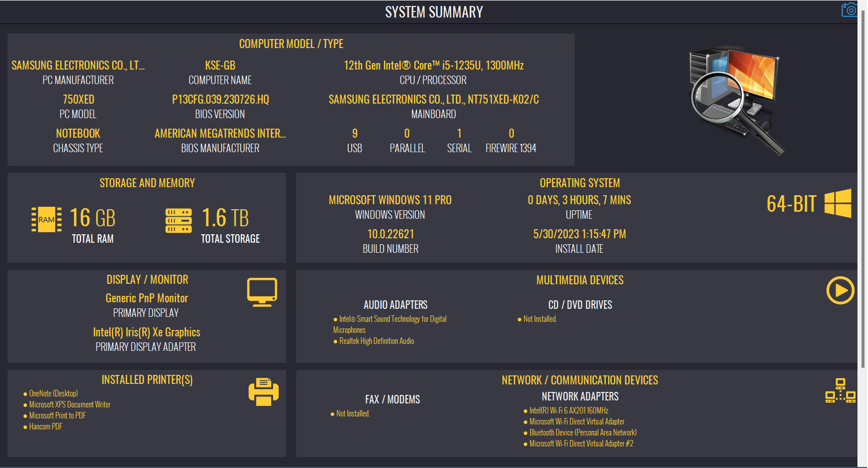Click the monitor icon in Display section
This screenshot has height=468, width=868.
pos(262,292)
